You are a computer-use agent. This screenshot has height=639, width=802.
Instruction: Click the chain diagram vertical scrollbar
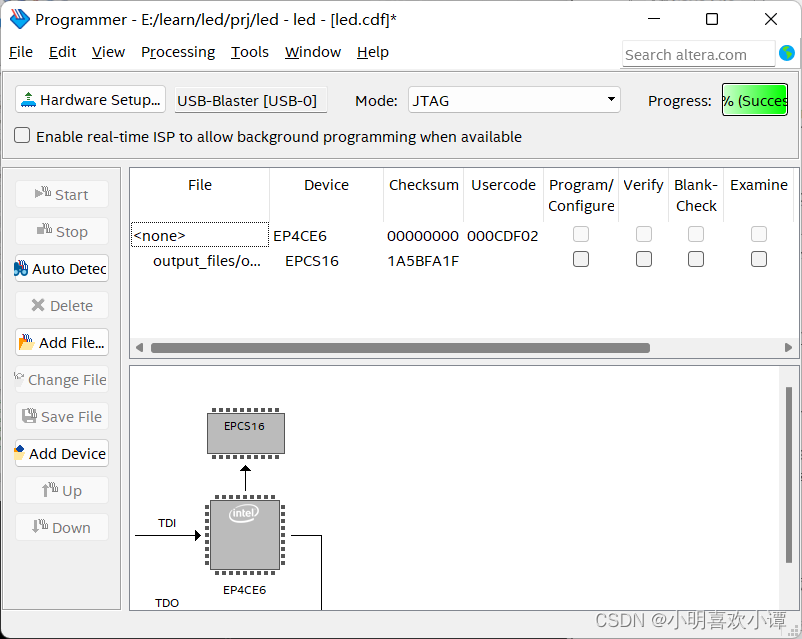pyautogui.click(x=789, y=475)
